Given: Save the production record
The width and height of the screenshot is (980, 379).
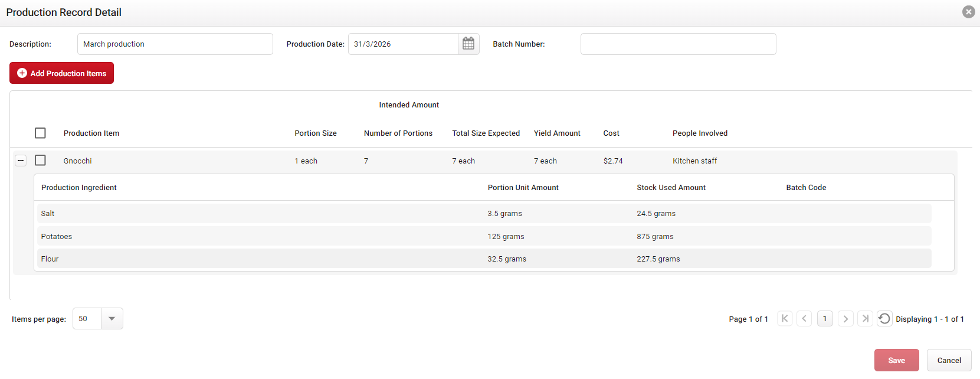Looking at the screenshot, I should (x=896, y=360).
